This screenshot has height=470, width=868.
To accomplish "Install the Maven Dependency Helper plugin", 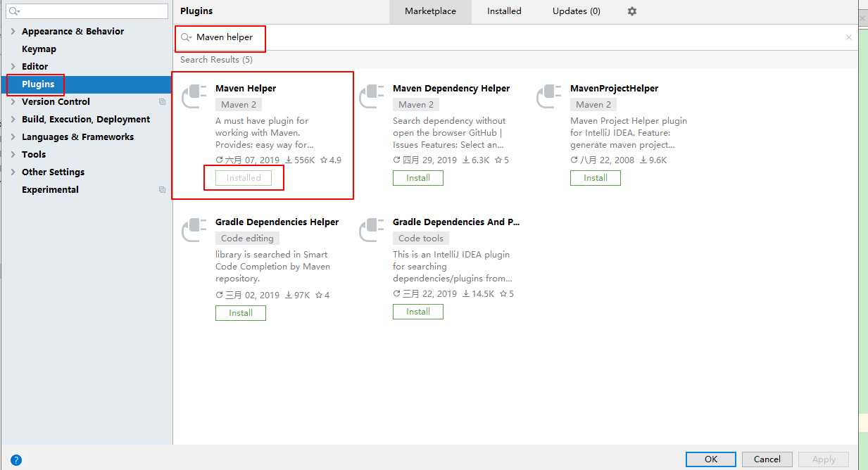I will [418, 178].
